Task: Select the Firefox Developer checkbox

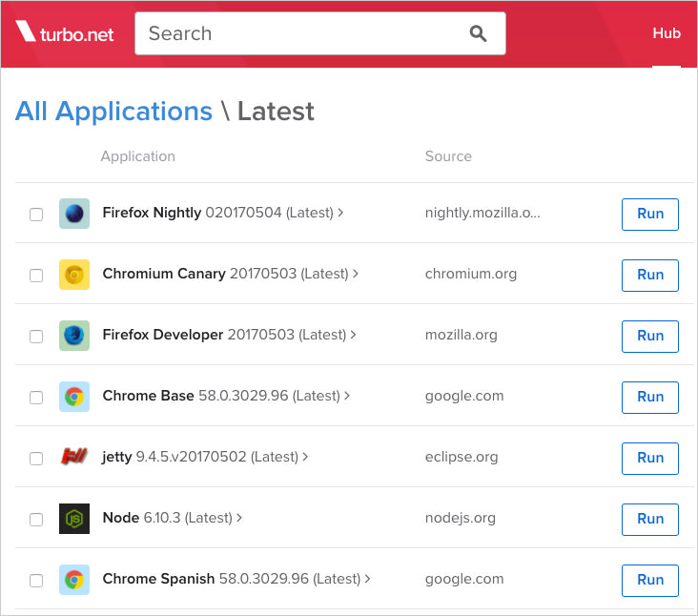Action: click(x=36, y=336)
